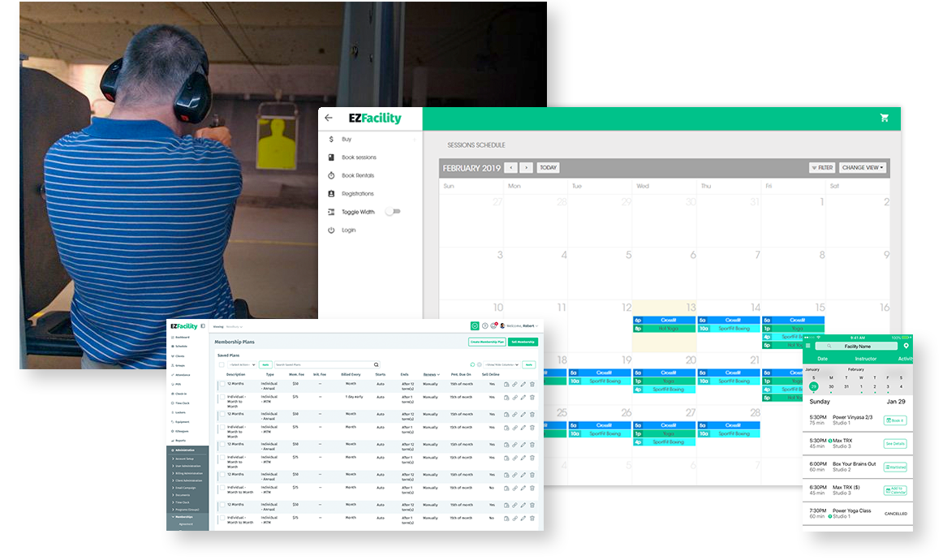This screenshot has height=560, width=943.
Task: Tick the checkbox for first 12 Months plan
Action: coord(222,385)
